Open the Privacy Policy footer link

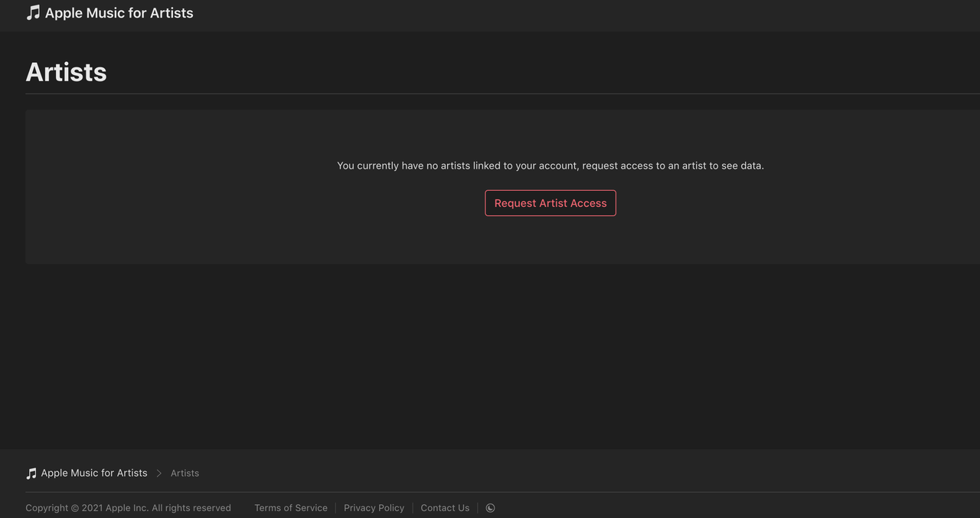pos(374,508)
